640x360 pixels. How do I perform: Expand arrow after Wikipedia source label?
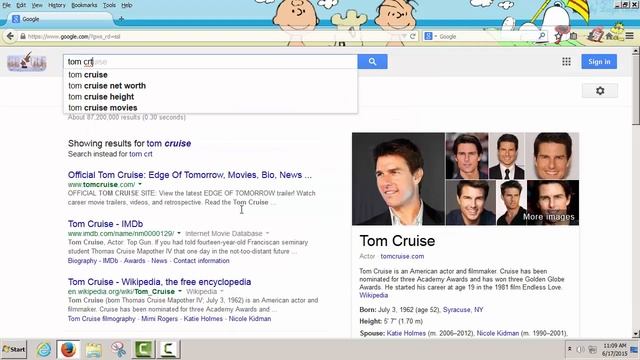tap(222, 291)
